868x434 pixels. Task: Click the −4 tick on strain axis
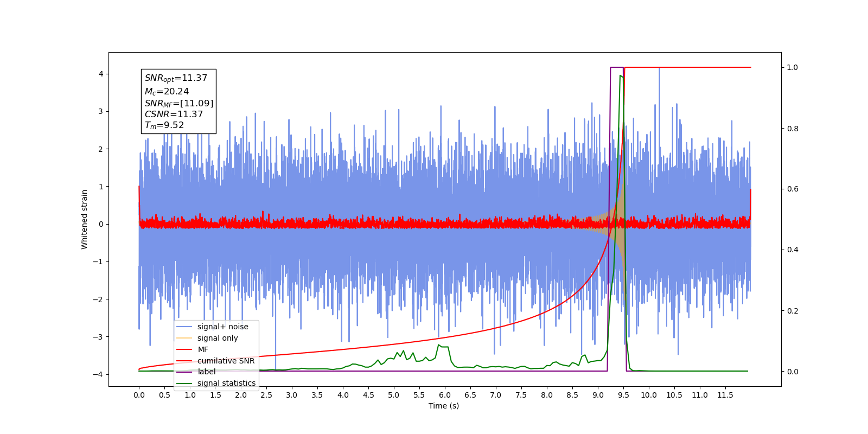(x=98, y=374)
